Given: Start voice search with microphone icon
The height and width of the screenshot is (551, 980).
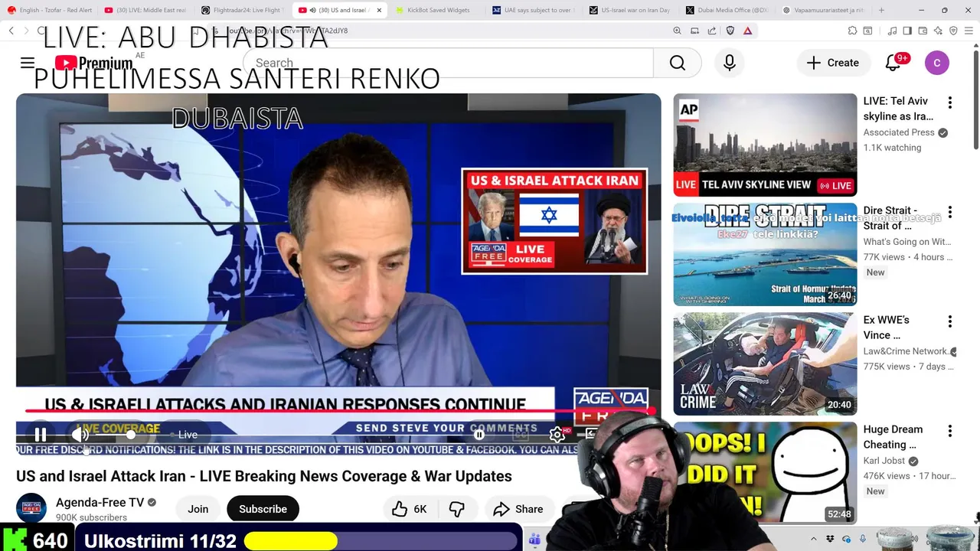Looking at the screenshot, I should 730,63.
